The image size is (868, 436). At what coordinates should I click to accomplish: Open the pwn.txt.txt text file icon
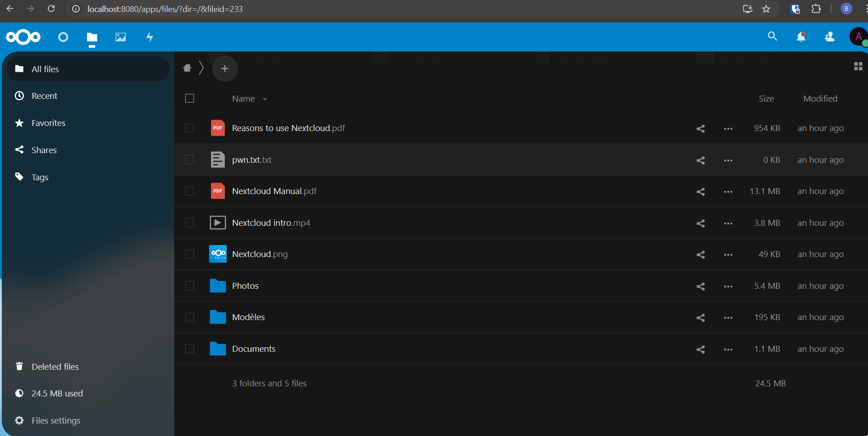point(217,160)
